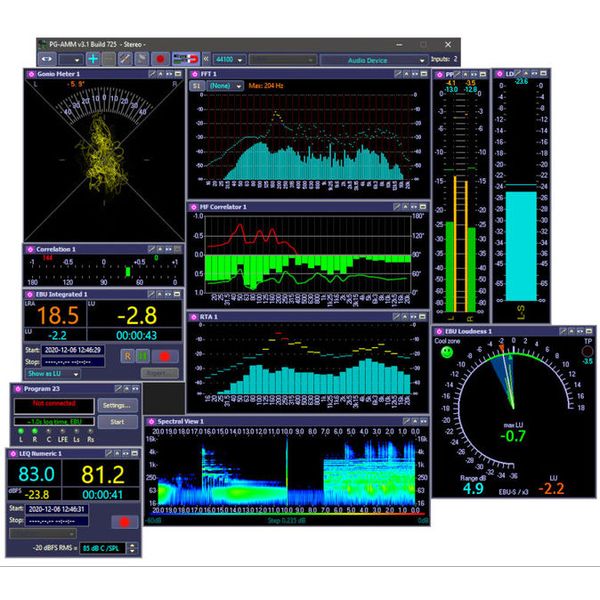Click the eye icon in main toolbar
Image resolution: width=600 pixels, height=600 pixels.
click(47, 59)
